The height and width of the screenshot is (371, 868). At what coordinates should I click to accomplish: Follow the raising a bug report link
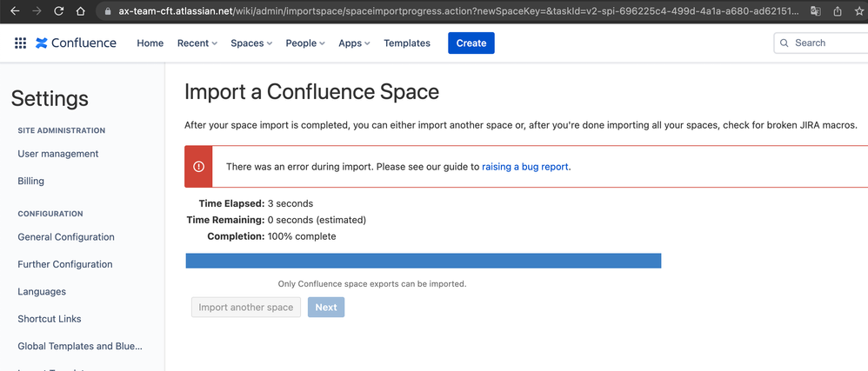pos(524,167)
